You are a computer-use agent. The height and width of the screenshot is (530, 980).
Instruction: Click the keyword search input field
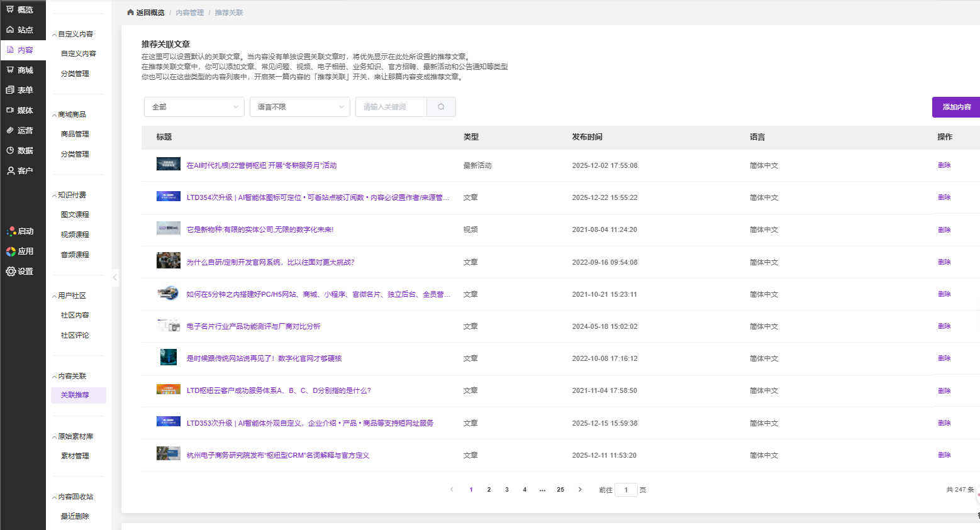click(x=391, y=107)
